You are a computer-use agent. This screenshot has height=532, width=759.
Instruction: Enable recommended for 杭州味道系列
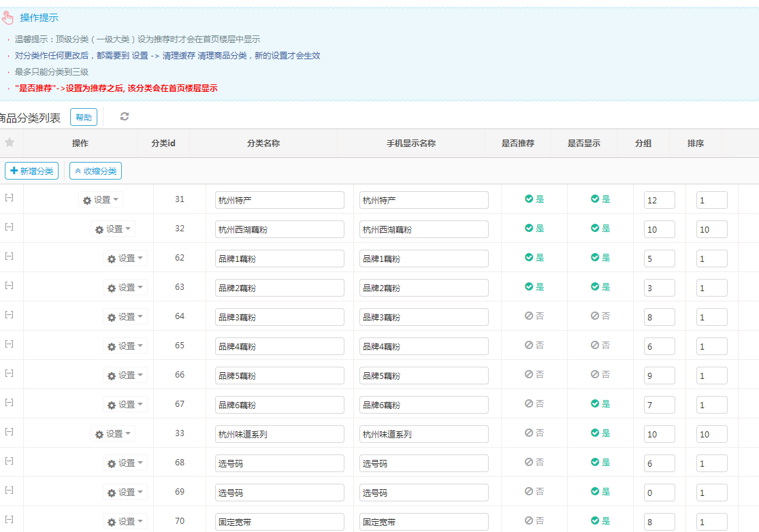click(x=534, y=433)
